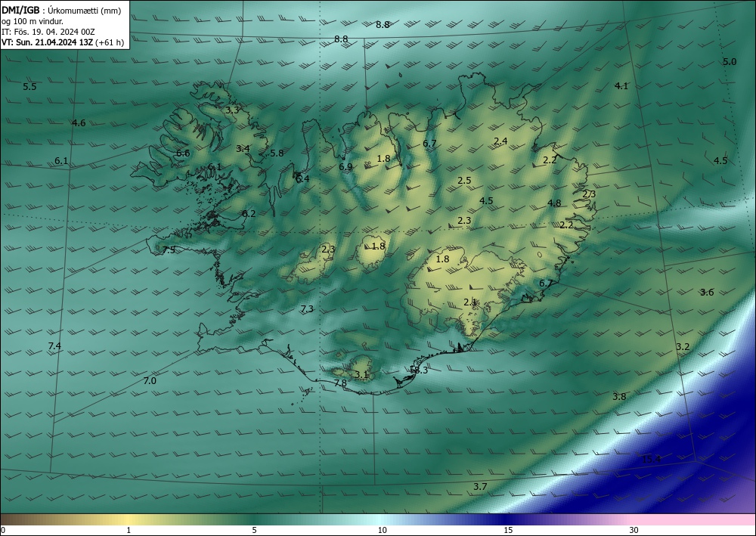Image resolution: width=756 pixels, height=536 pixels.
Task: Click the 7.3 value in southwest Iceland
Action: pos(307,309)
